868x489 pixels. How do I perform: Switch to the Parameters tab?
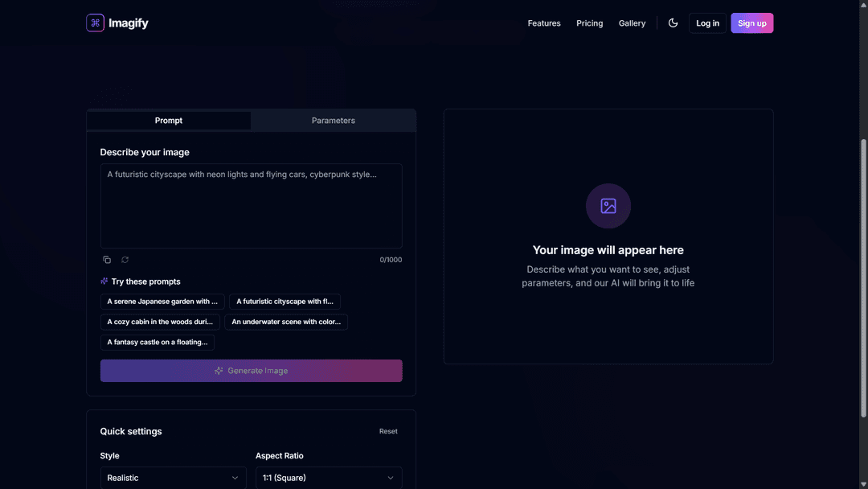[334, 120]
